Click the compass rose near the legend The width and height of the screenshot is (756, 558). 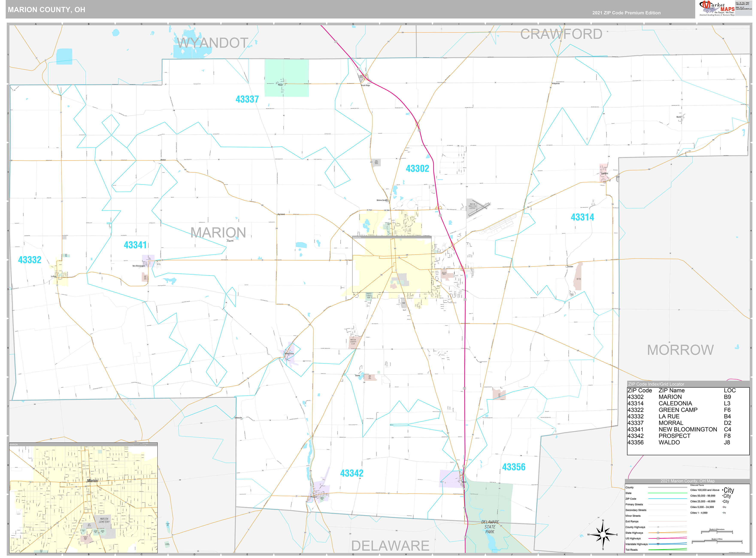602,535
